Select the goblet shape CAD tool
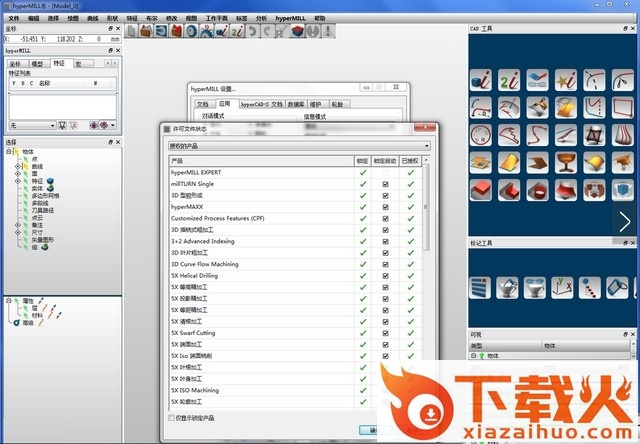 (566, 162)
